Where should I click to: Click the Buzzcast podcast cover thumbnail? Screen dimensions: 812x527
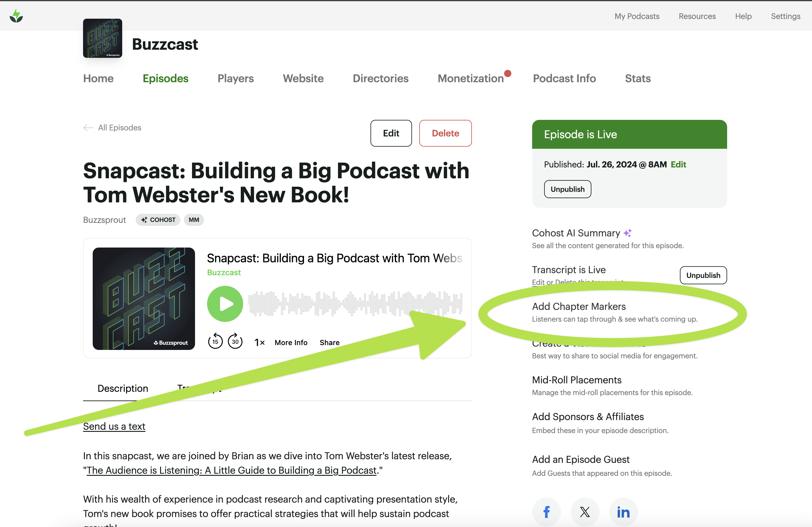click(x=102, y=38)
